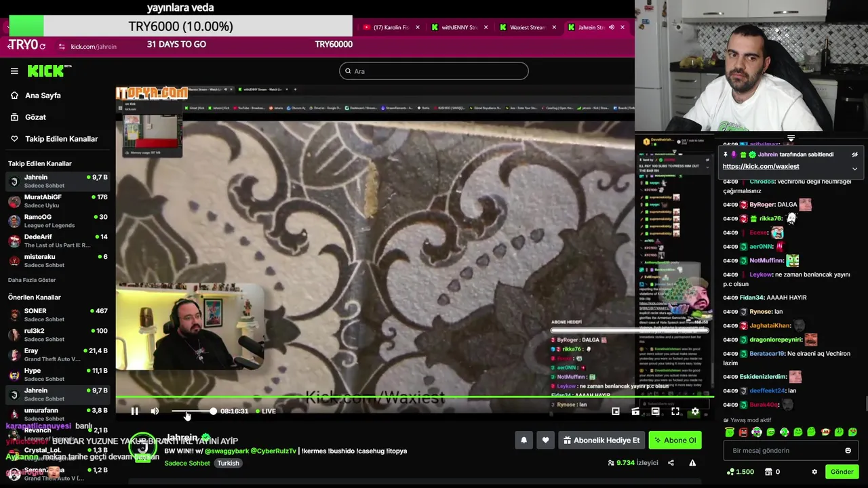Mute the stream volume speaker icon
Image resolution: width=868 pixels, height=488 pixels.
point(155,411)
